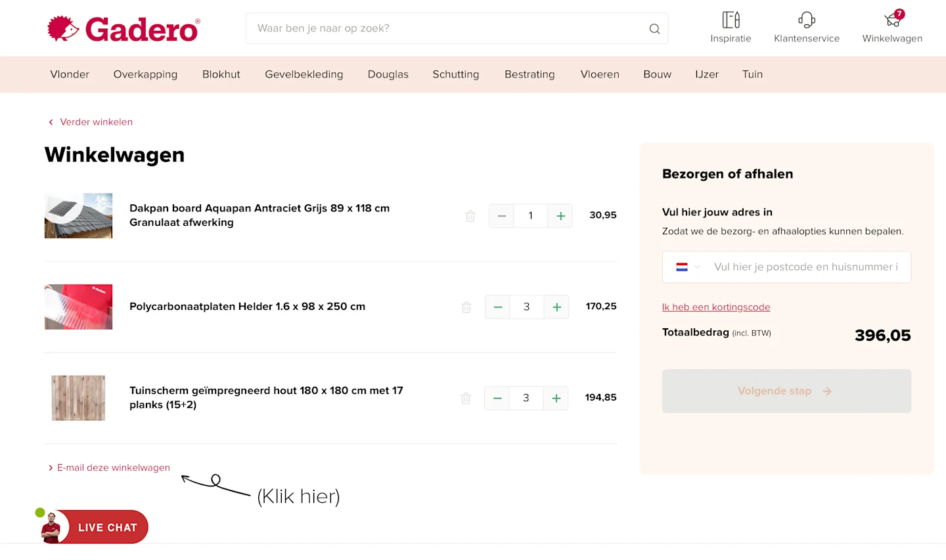946x560 pixels.
Task: Increase quantity of Dakpan board Aquapan
Action: coord(560,216)
